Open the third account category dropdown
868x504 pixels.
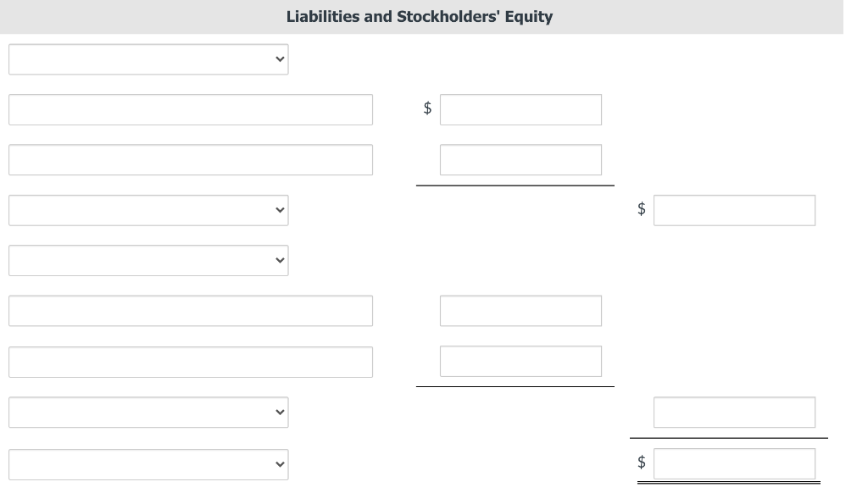click(148, 260)
